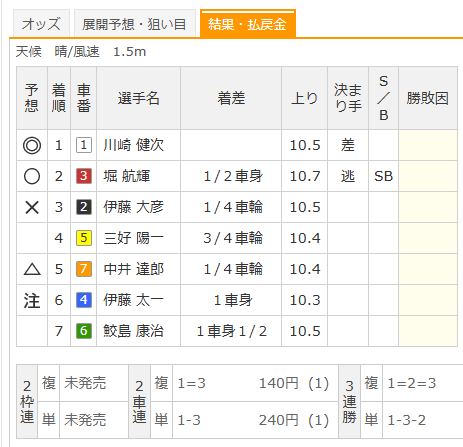Select rider name 伊藤 太一
The image size is (463, 447).
point(134,300)
